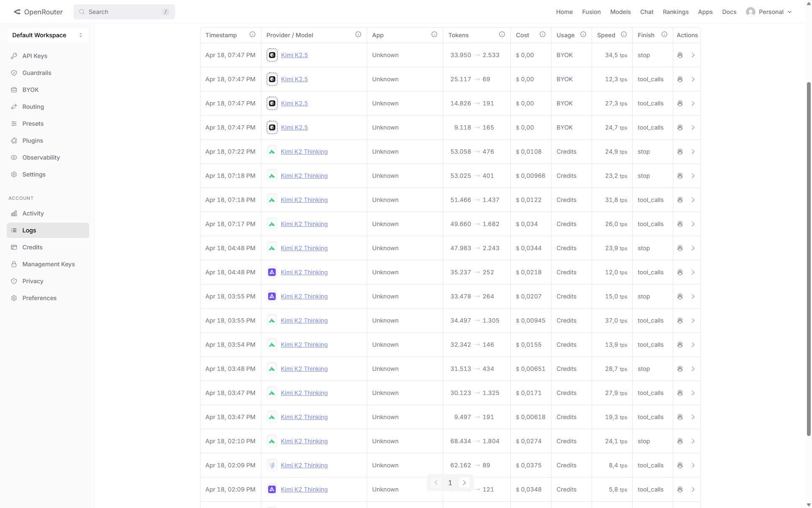
Task: Click the info icon beside Timestamp header
Action: (252, 35)
